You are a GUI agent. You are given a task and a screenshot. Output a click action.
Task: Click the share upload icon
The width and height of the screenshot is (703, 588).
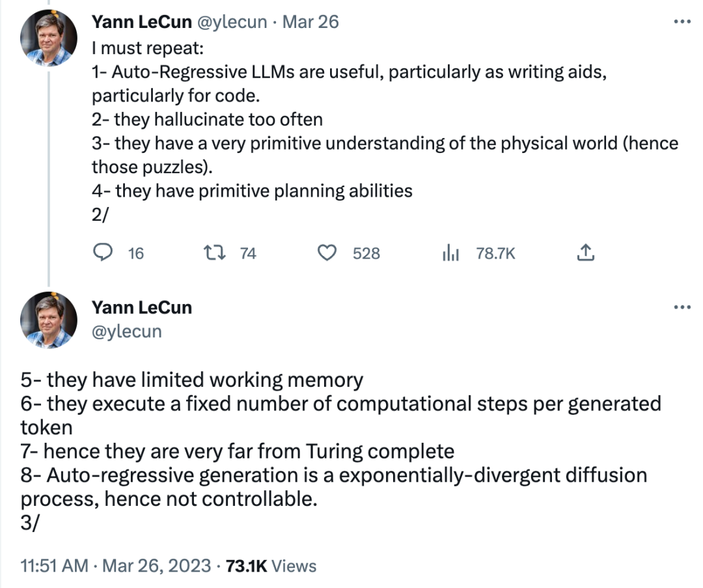tap(585, 253)
